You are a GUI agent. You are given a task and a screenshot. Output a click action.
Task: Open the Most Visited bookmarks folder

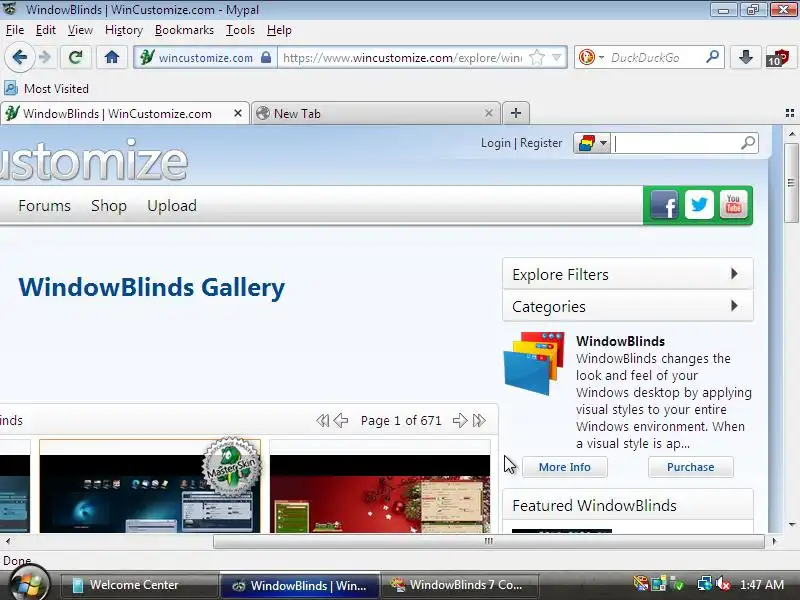[47, 88]
